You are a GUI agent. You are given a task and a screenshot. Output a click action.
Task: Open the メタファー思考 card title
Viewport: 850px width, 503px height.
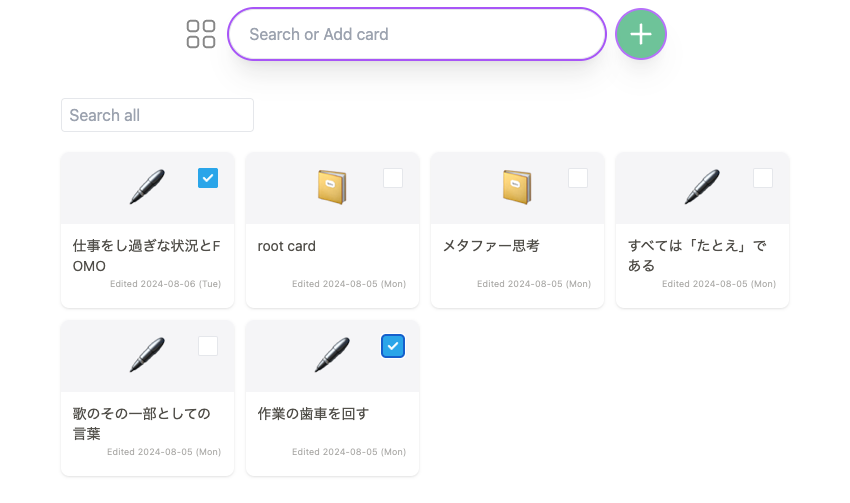491,246
